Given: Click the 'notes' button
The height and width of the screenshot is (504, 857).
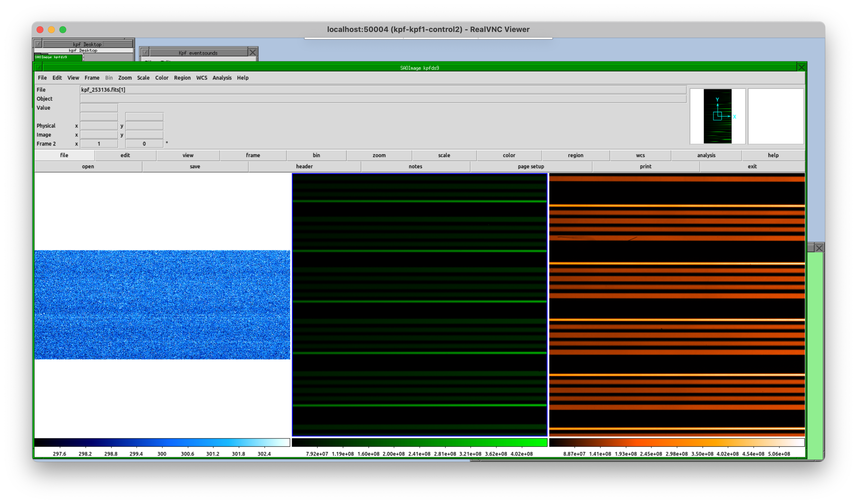Looking at the screenshot, I should point(415,166).
